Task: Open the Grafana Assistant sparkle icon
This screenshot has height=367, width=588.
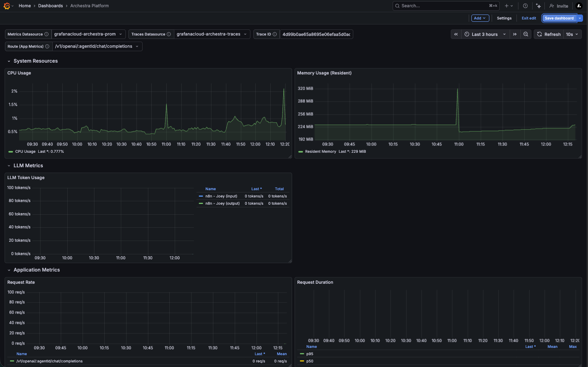Action: coord(538,6)
